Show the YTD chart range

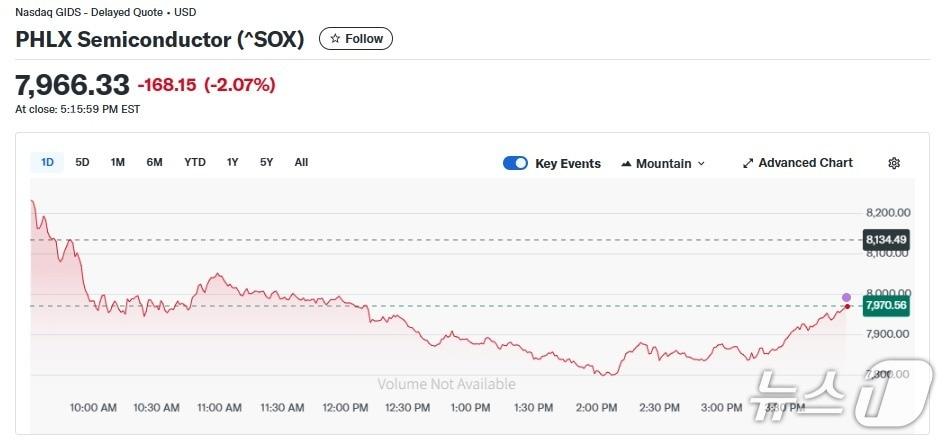(195, 162)
